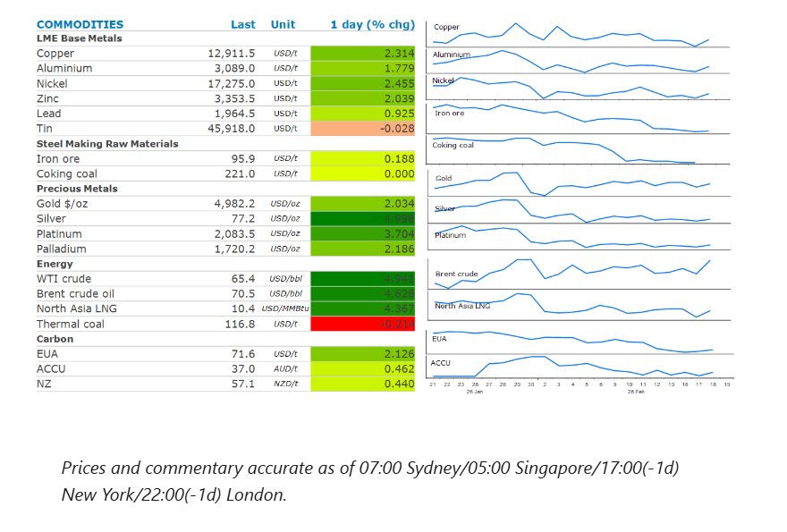The width and height of the screenshot is (787, 532).
Task: Open the ACCU sparkline chart
Action: [x=580, y=367]
